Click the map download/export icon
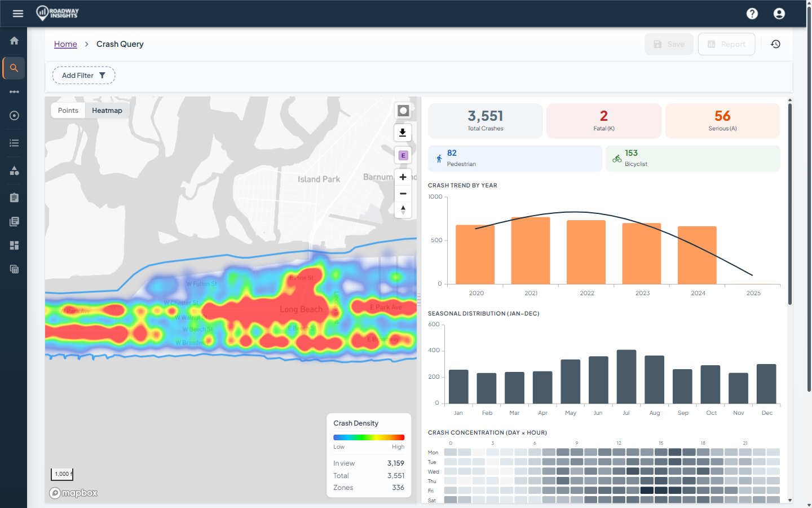This screenshot has width=812, height=508. coord(403,133)
